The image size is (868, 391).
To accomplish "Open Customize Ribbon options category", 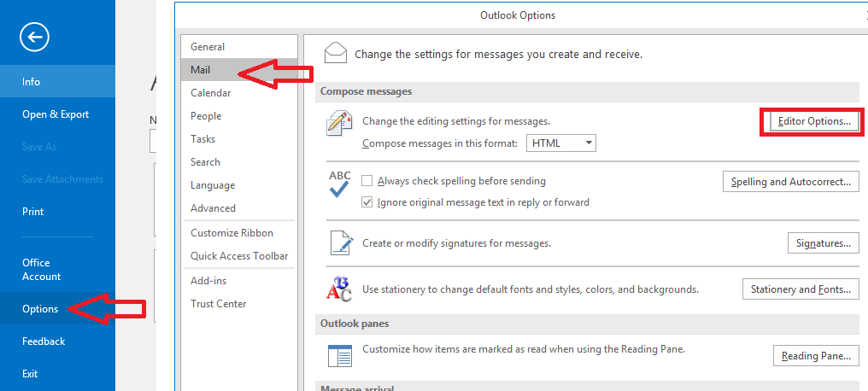I will 239,233.
